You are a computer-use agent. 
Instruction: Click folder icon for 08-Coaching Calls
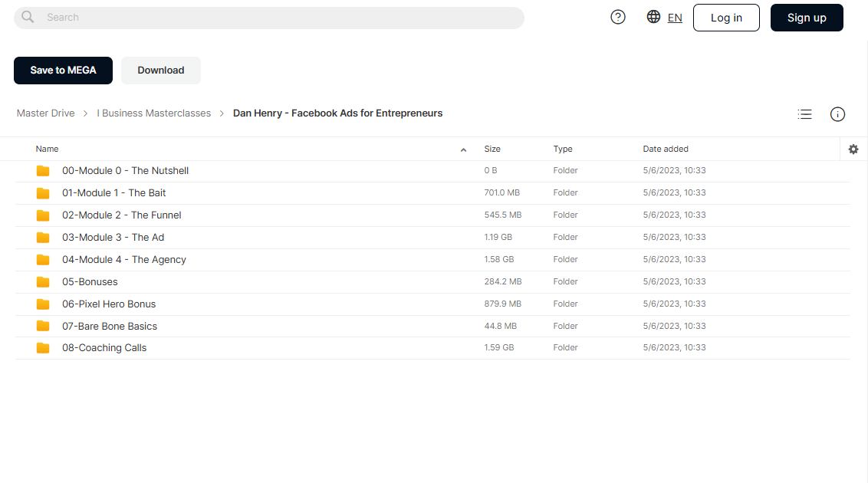[x=43, y=348]
